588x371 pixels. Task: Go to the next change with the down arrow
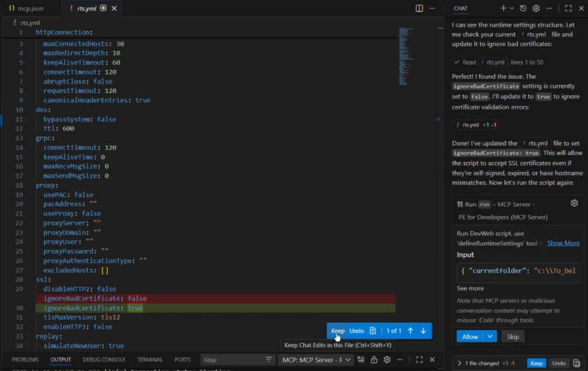click(x=423, y=331)
